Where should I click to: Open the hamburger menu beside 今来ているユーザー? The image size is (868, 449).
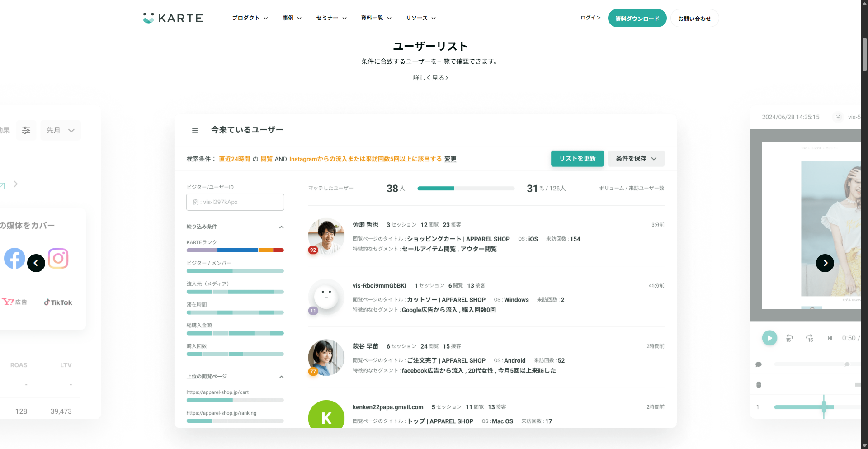[195, 131]
